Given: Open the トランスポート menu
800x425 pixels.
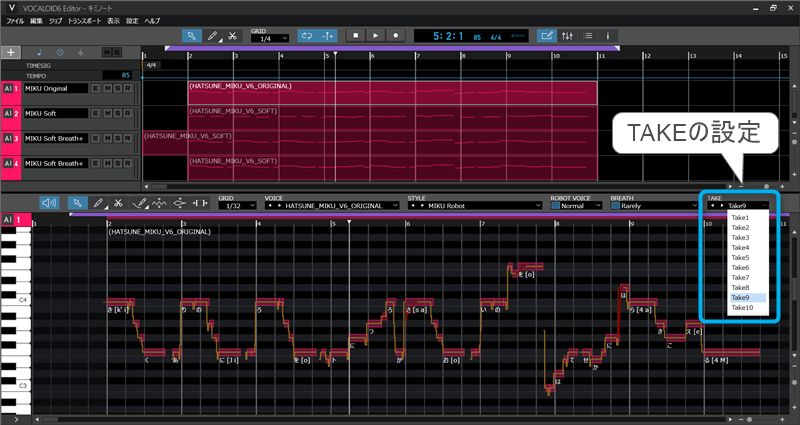Looking at the screenshot, I should (x=85, y=21).
